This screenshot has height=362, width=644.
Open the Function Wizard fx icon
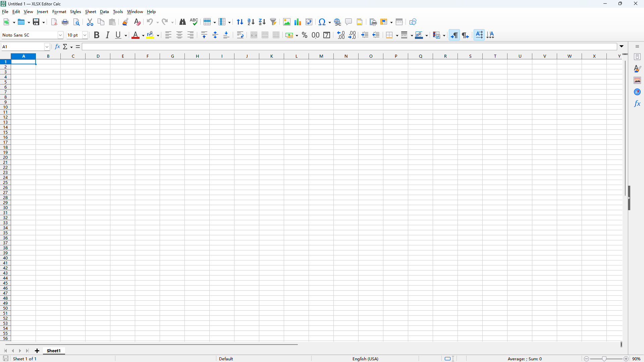[x=57, y=47]
